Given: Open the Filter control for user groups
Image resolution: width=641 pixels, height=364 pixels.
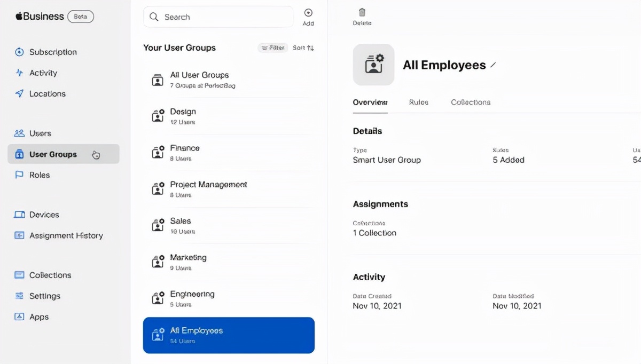Looking at the screenshot, I should 272,48.
